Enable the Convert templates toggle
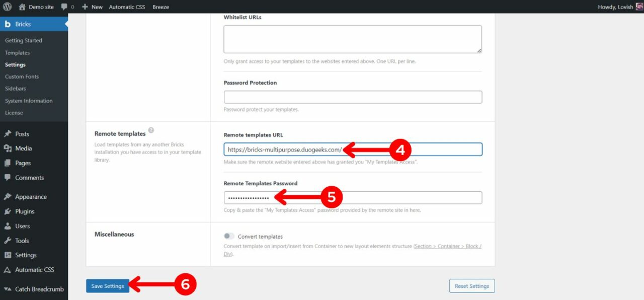The image size is (644, 300). 229,236
